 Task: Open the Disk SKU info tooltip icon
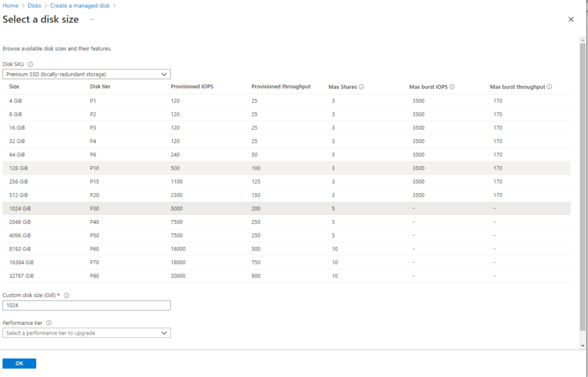pos(30,64)
